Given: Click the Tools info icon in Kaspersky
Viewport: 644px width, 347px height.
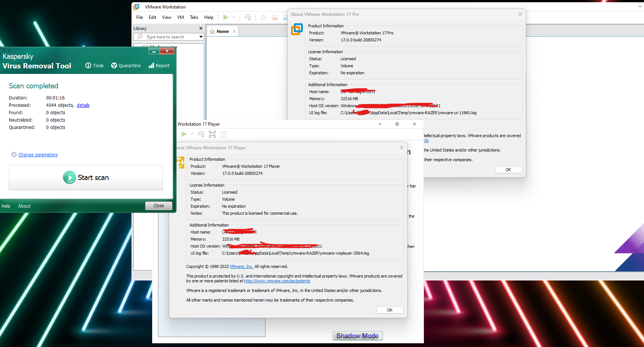Looking at the screenshot, I should tap(88, 65).
